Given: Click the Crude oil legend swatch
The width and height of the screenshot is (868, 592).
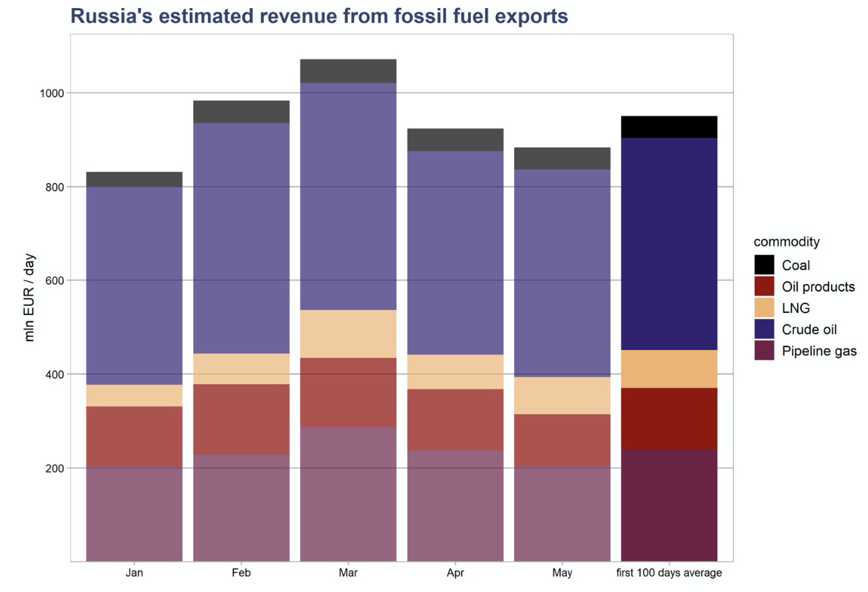Looking at the screenshot, I should (764, 330).
